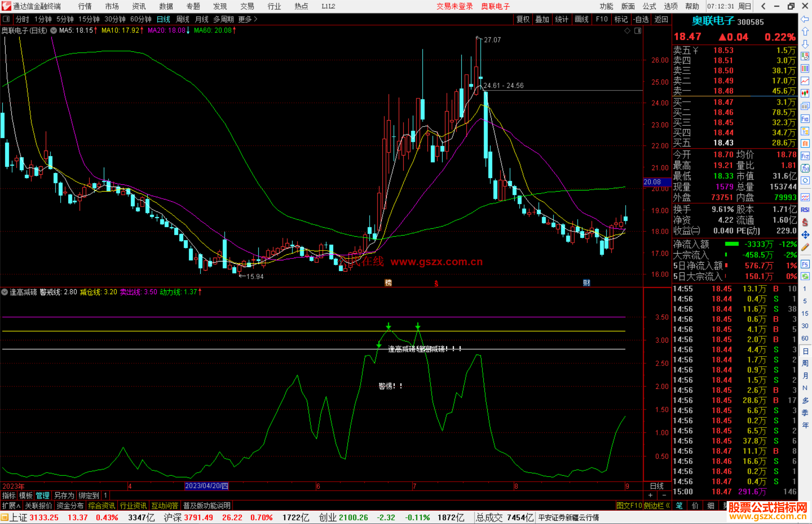The image size is (812, 524).
Task: Open the 公式 menu in title bar
Action: [x=649, y=6]
